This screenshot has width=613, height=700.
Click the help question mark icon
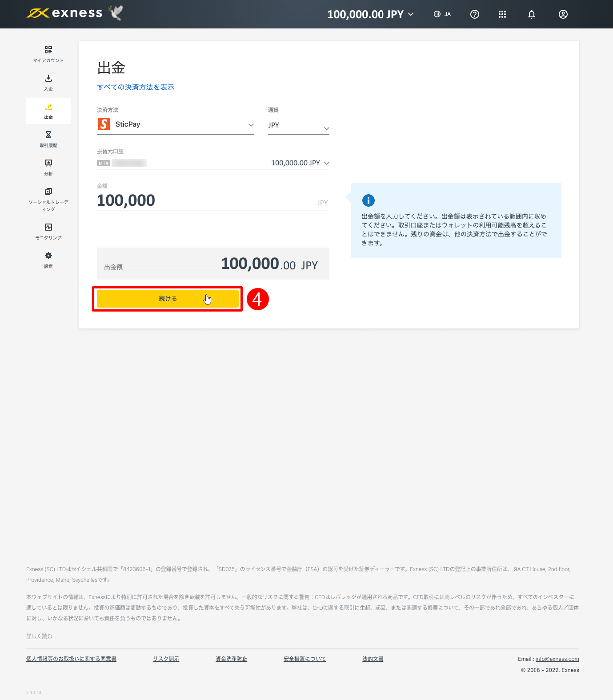pos(475,14)
